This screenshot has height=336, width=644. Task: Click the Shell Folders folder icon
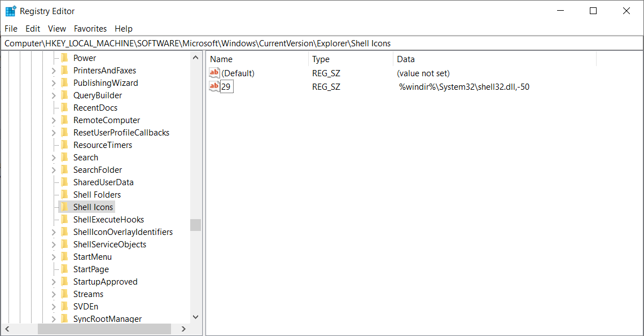[x=64, y=195]
